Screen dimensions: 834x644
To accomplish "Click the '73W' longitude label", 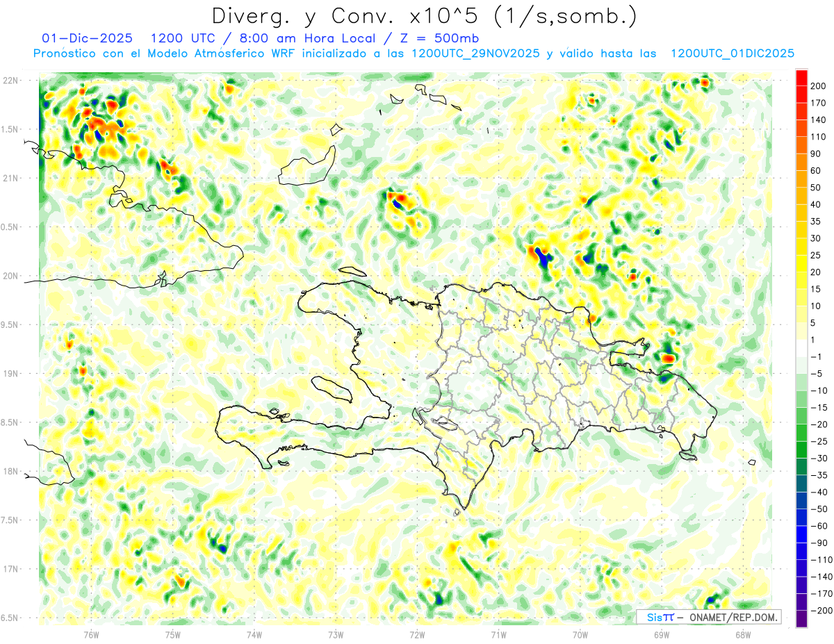I will [x=336, y=634].
